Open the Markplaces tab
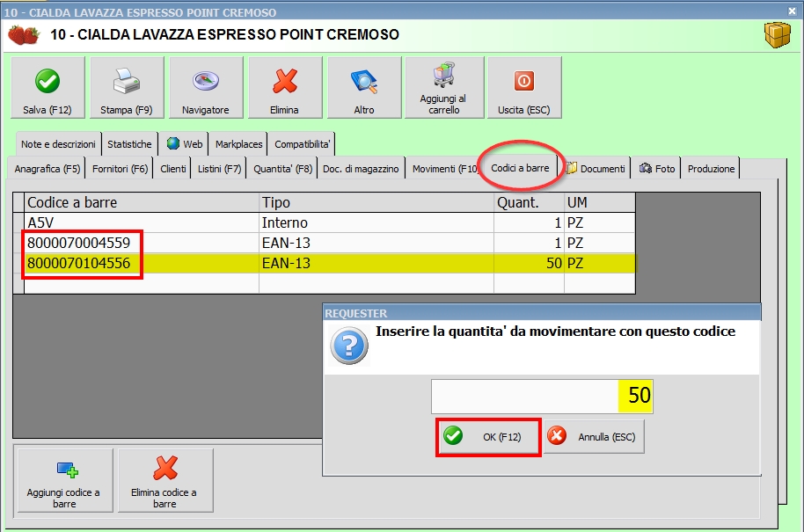 pos(239,144)
